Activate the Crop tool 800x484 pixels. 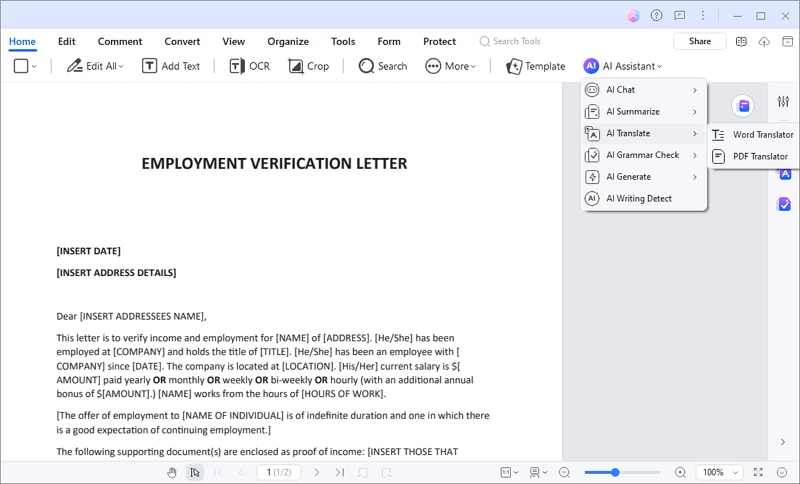[308, 66]
